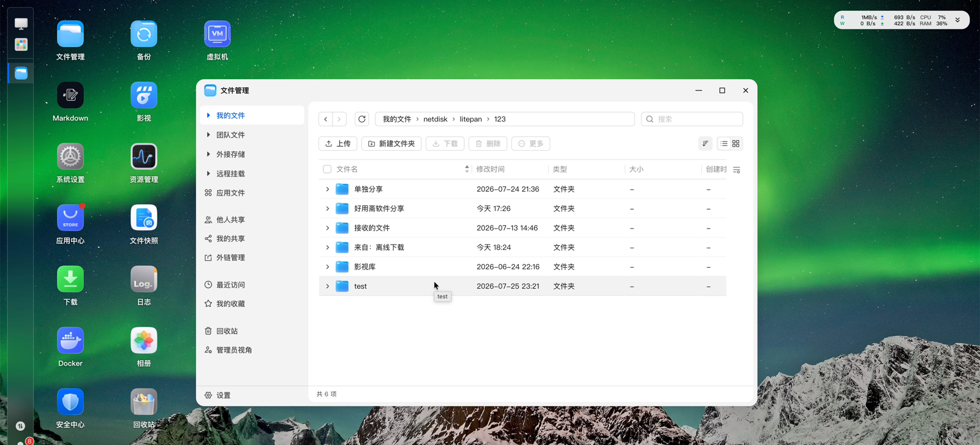This screenshot has height=445, width=980.
Task: Open the 相册 photo album app
Action: (144, 341)
